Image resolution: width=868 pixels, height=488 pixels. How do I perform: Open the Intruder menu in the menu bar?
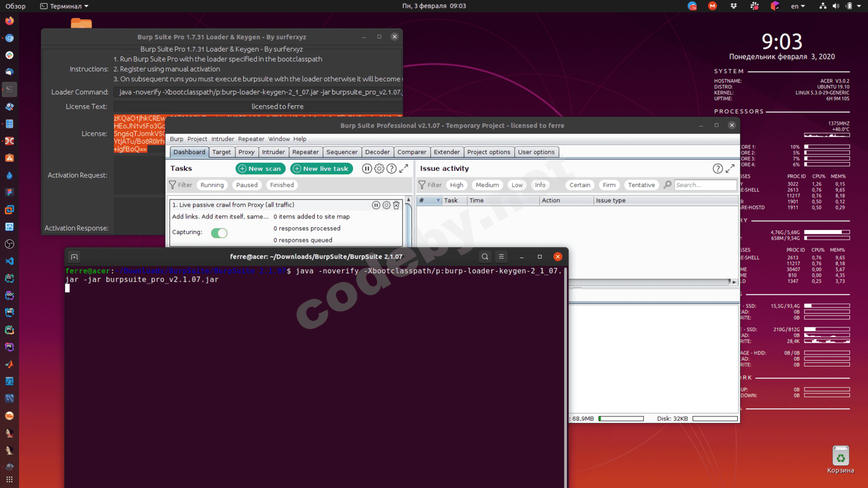[x=222, y=139]
